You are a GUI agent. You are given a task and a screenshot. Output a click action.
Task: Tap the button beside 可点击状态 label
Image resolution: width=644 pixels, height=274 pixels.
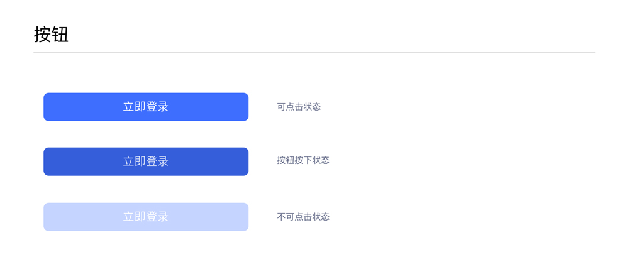click(x=146, y=107)
